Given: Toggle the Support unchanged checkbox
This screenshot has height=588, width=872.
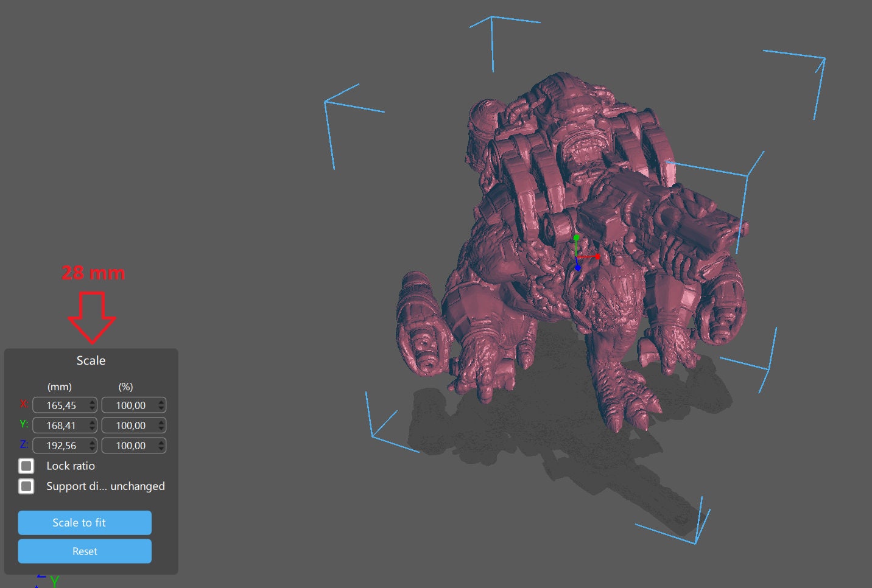Looking at the screenshot, I should tap(26, 486).
